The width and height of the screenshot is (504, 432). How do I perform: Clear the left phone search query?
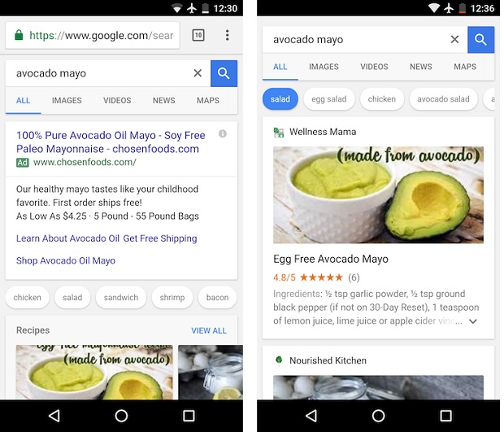click(x=198, y=73)
